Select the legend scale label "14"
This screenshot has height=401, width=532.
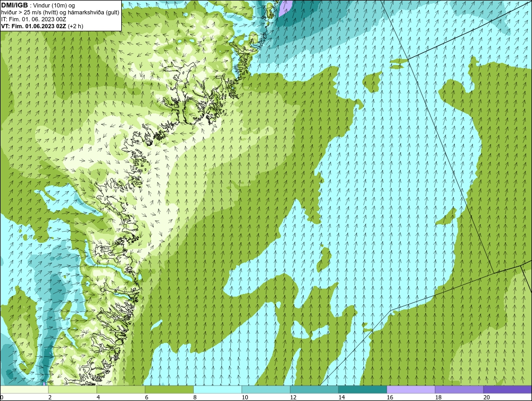[x=342, y=397]
